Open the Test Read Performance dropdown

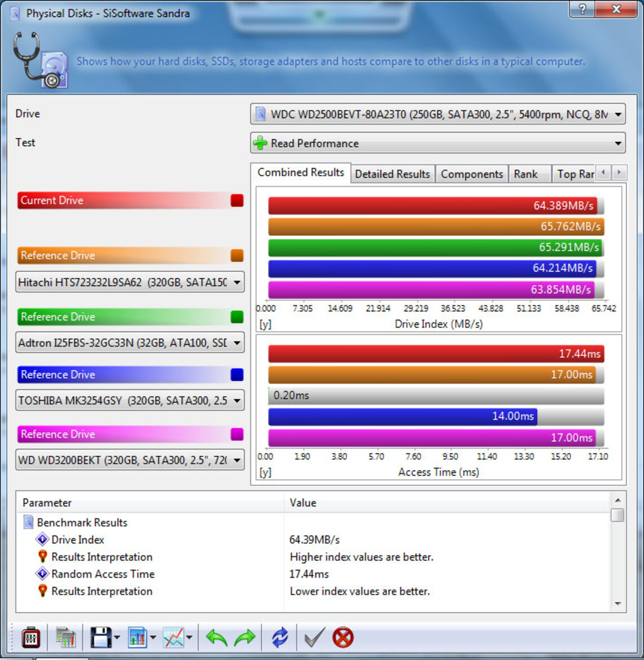(x=437, y=143)
